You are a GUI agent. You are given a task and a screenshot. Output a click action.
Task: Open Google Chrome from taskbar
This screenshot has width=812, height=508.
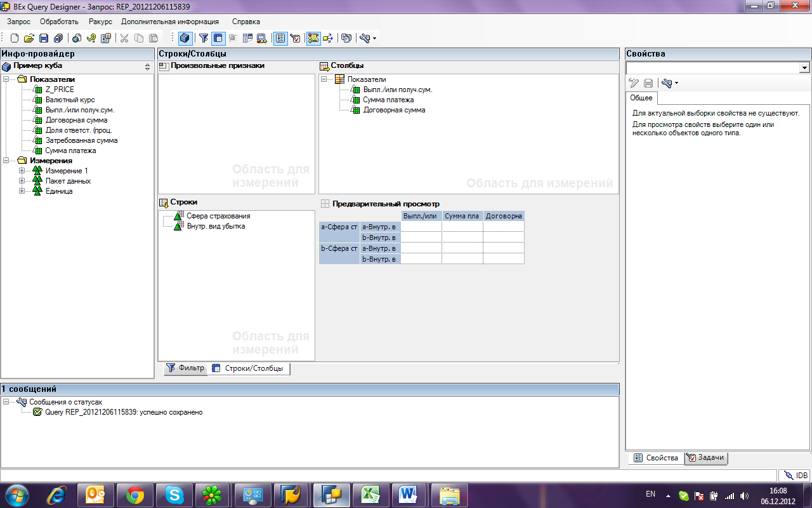pos(135,494)
